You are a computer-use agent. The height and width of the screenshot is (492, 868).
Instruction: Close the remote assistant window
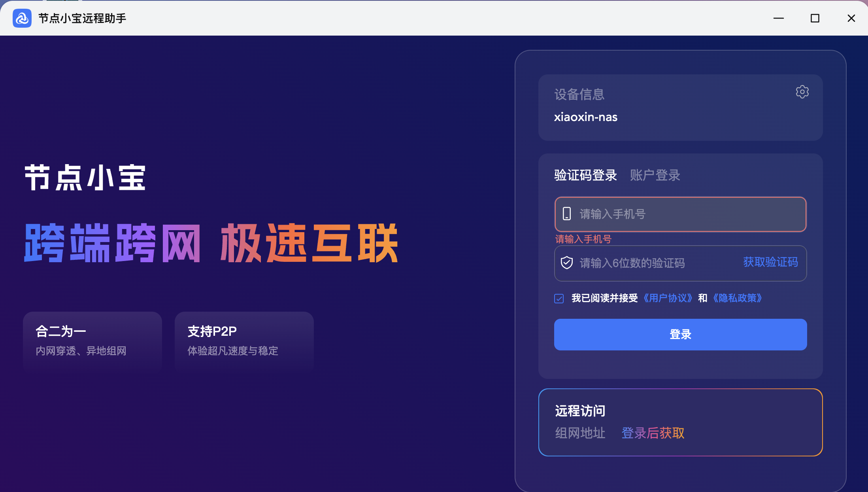[851, 18]
